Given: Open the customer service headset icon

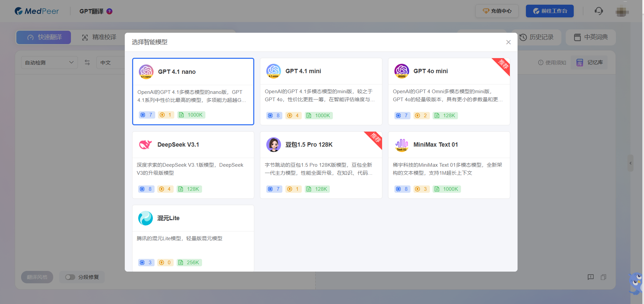Looking at the screenshot, I should point(599,11).
